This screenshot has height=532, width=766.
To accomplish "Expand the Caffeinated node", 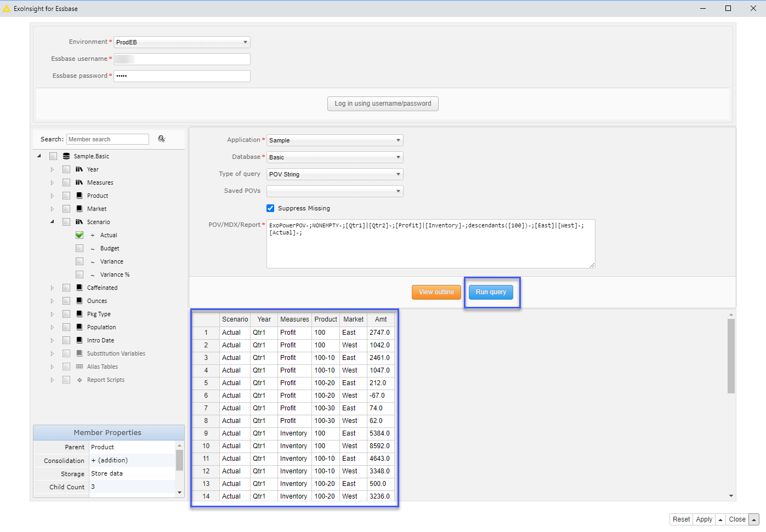I will pos(53,288).
